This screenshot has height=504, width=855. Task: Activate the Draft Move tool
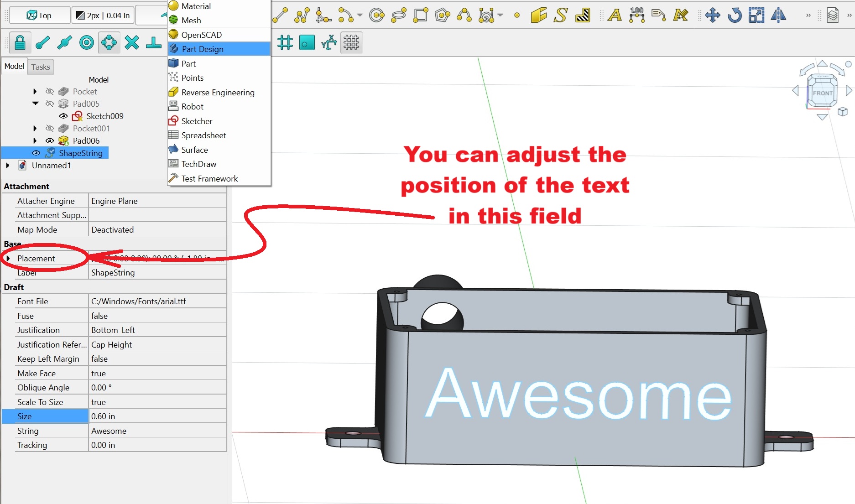pos(712,15)
